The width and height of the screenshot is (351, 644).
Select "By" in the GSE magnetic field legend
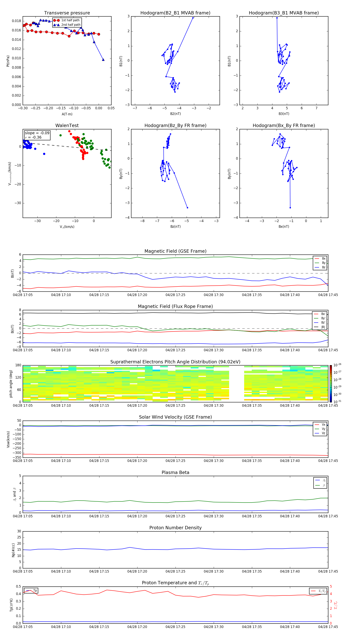click(320, 263)
